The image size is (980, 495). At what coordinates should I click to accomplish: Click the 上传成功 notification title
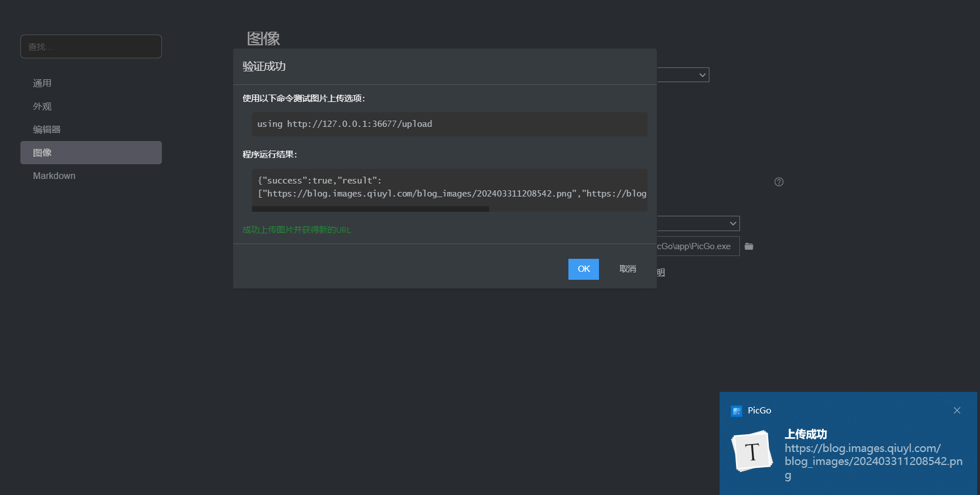click(806, 434)
